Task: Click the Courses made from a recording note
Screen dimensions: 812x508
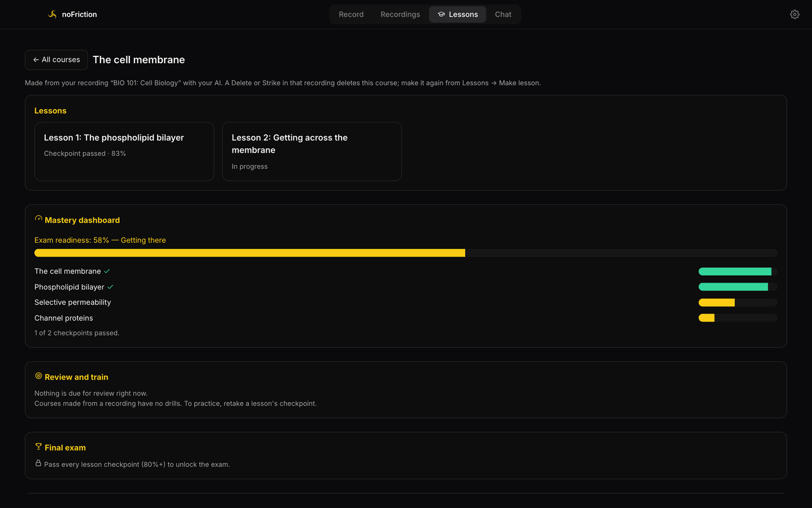Action: (176, 403)
